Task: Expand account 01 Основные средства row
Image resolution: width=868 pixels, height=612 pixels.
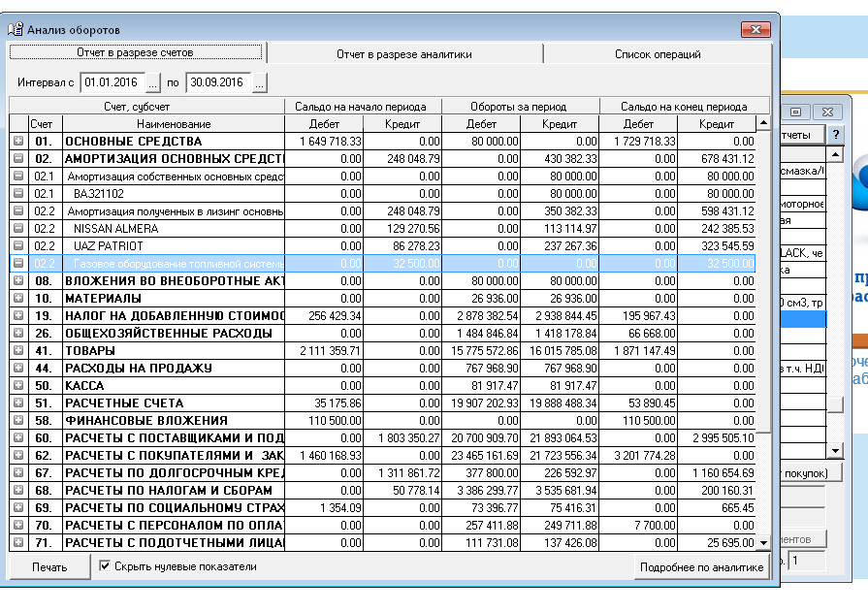Action: (18, 142)
